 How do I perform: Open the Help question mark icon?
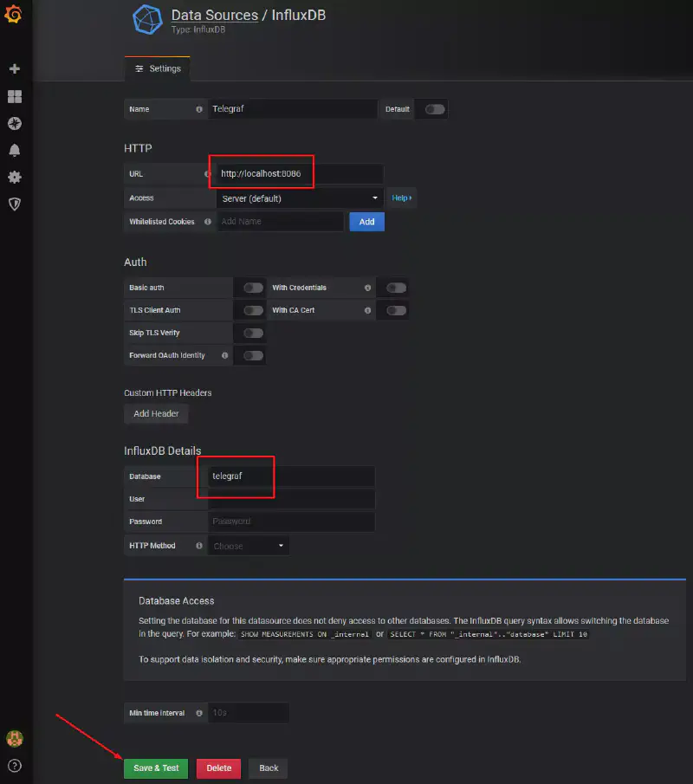click(15, 766)
